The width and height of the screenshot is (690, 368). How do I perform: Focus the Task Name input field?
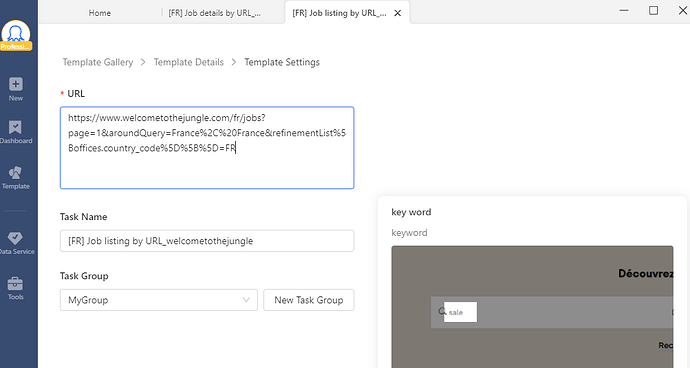tap(207, 241)
